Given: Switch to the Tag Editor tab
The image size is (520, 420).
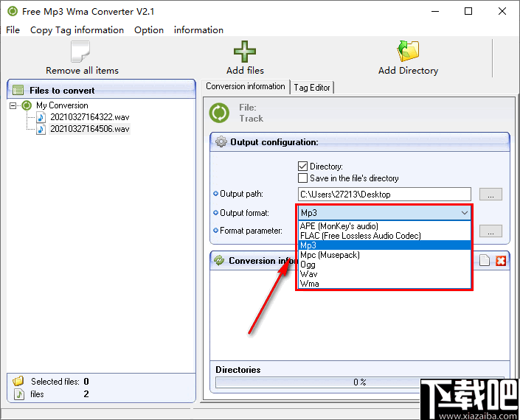Looking at the screenshot, I should click(x=312, y=88).
